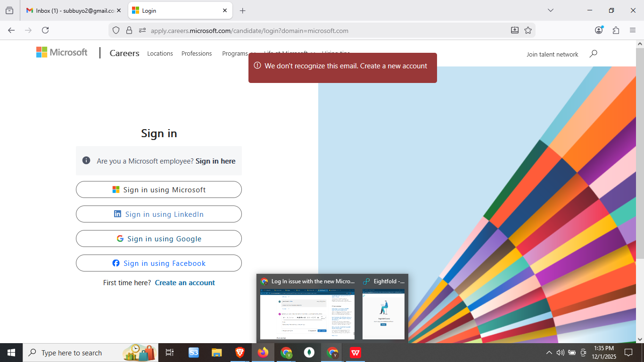Open the tracking protection shield icon
644x362 pixels.
[116, 30]
